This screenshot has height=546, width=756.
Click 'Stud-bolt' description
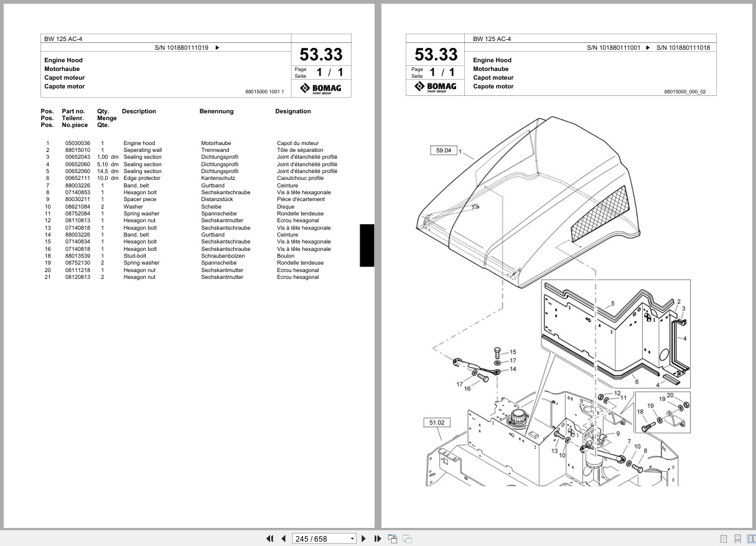coord(135,256)
